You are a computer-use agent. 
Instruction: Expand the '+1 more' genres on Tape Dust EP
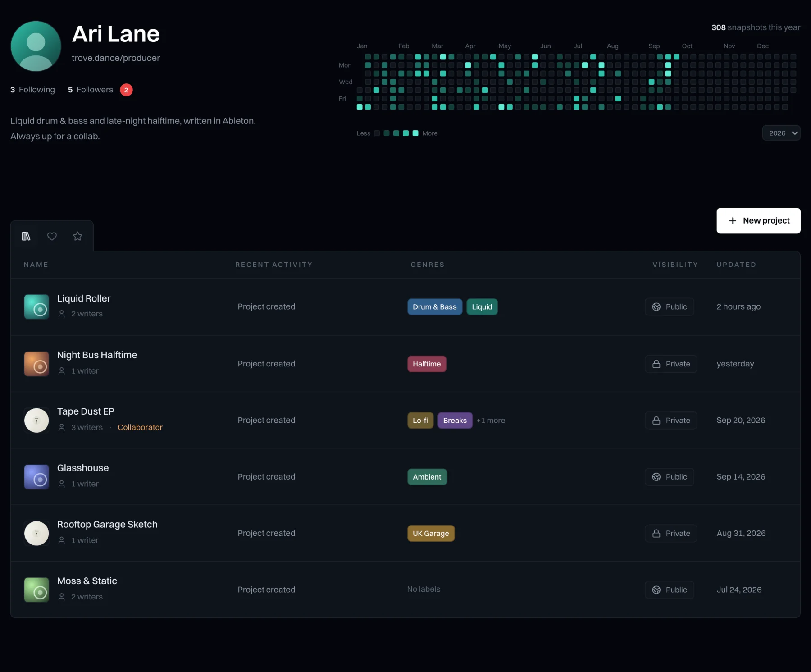[491, 421]
